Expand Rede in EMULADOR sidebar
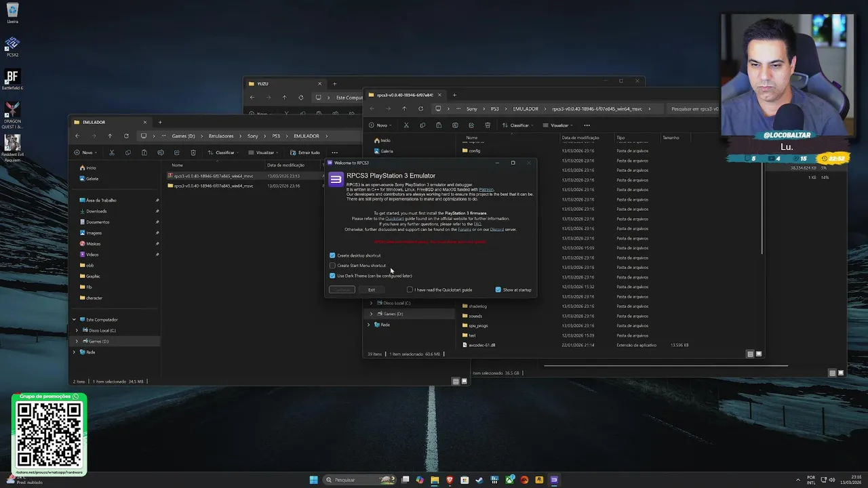Image resolution: width=868 pixels, height=488 pixels. pyautogui.click(x=74, y=352)
